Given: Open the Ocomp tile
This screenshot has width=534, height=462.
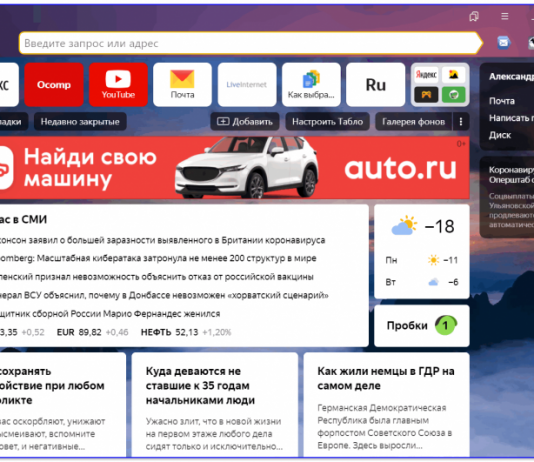Looking at the screenshot, I should [54, 84].
